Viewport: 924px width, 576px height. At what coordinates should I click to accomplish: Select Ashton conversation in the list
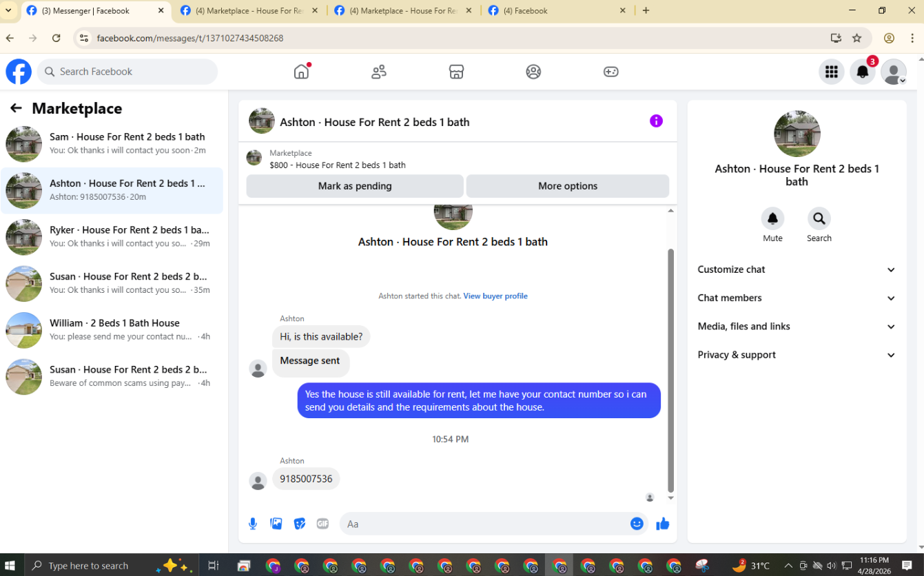click(x=112, y=191)
